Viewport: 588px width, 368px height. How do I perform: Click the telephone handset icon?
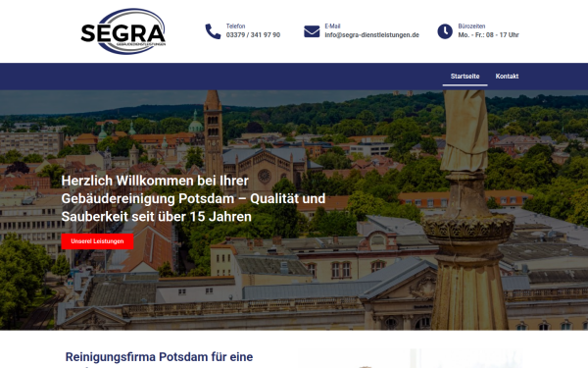pos(213,31)
